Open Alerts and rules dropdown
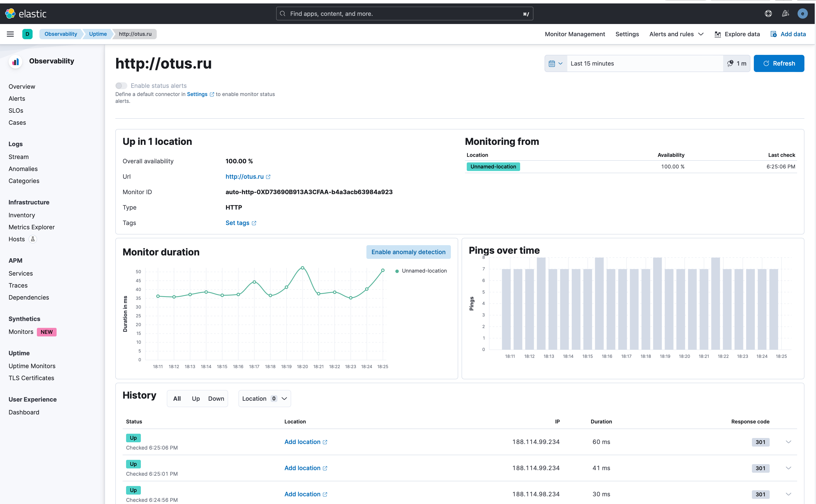The width and height of the screenshot is (816, 504). coord(676,34)
